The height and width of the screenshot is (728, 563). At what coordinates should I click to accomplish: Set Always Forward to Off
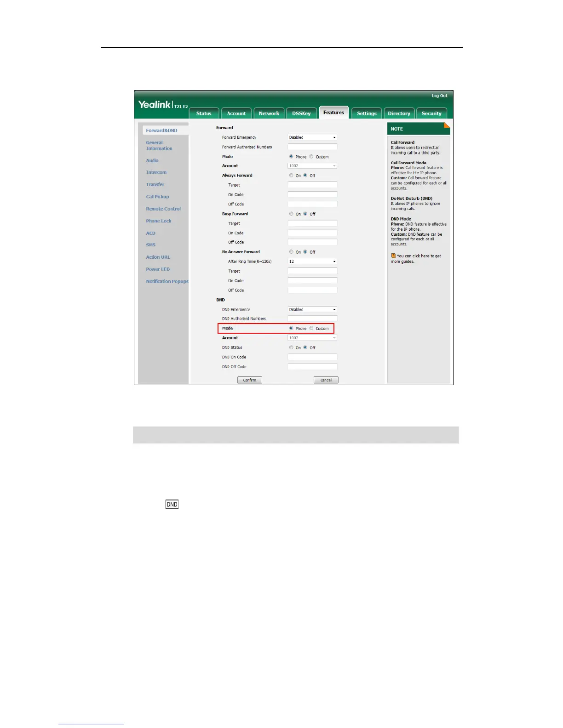click(x=305, y=176)
